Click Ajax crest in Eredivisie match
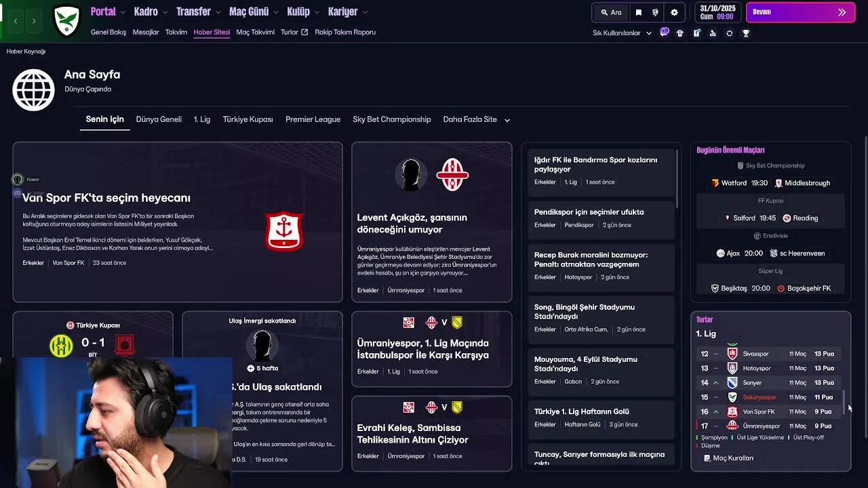Screen dimensions: 868x488 click(x=720, y=253)
